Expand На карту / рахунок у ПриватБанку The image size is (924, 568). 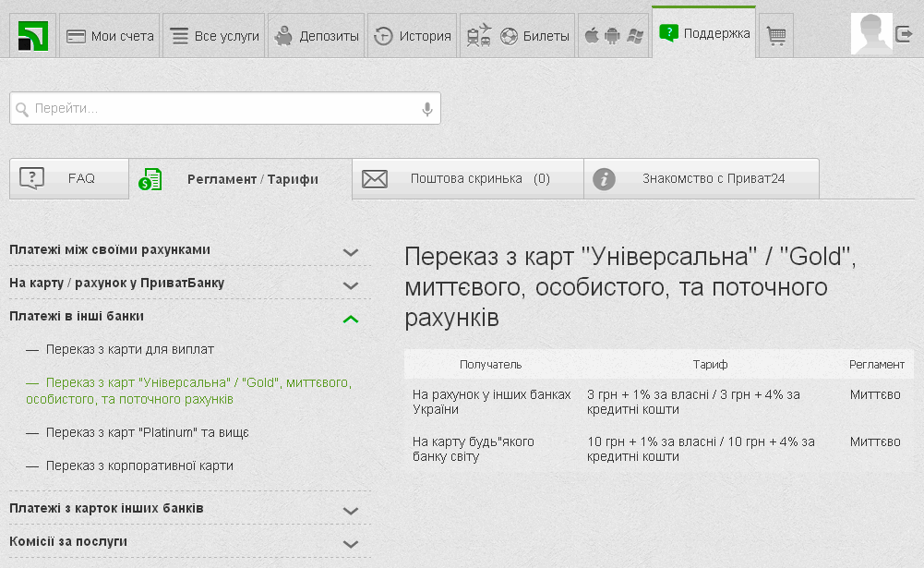coord(350,284)
